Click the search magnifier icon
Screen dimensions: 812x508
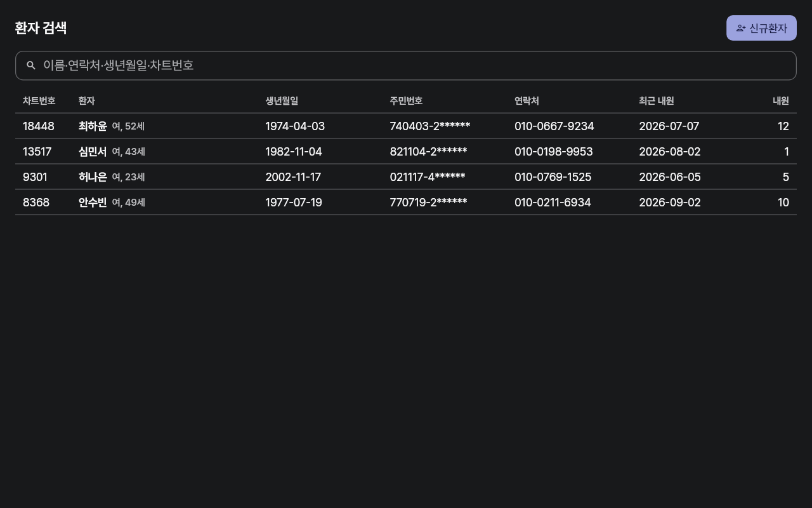(x=30, y=65)
